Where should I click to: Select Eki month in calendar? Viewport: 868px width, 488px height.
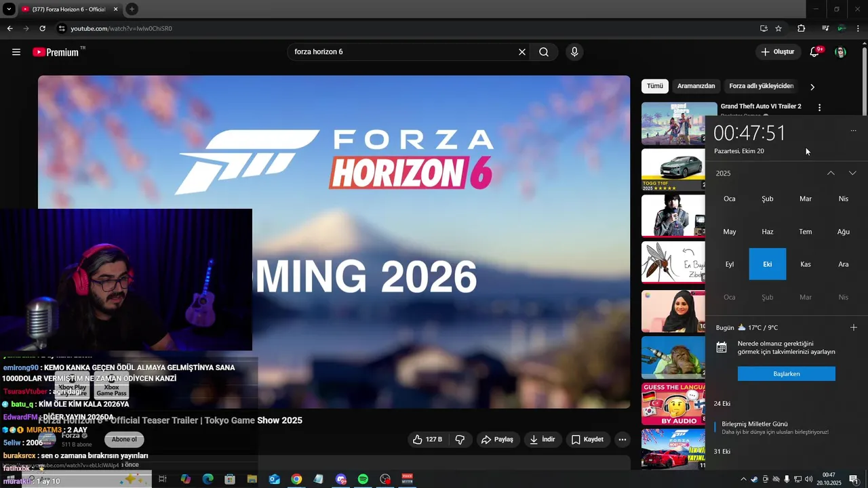pyautogui.click(x=768, y=264)
